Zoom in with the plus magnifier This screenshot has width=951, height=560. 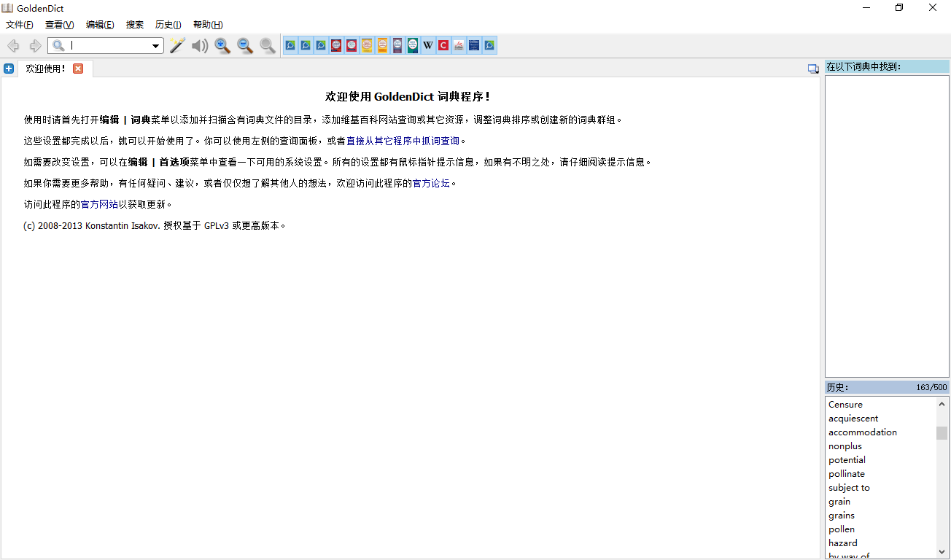pos(222,46)
